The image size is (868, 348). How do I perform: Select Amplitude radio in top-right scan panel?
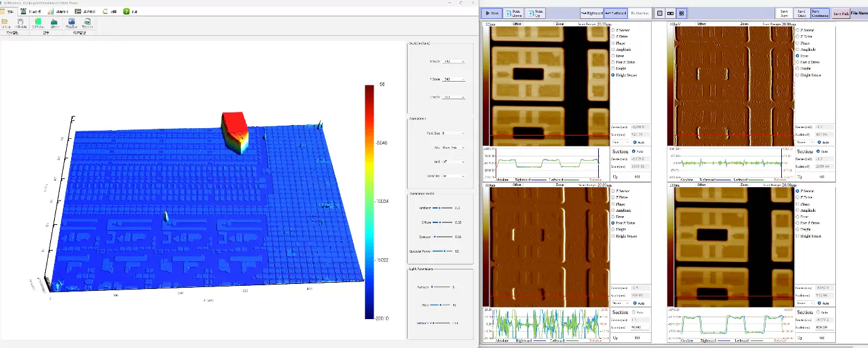(799, 49)
